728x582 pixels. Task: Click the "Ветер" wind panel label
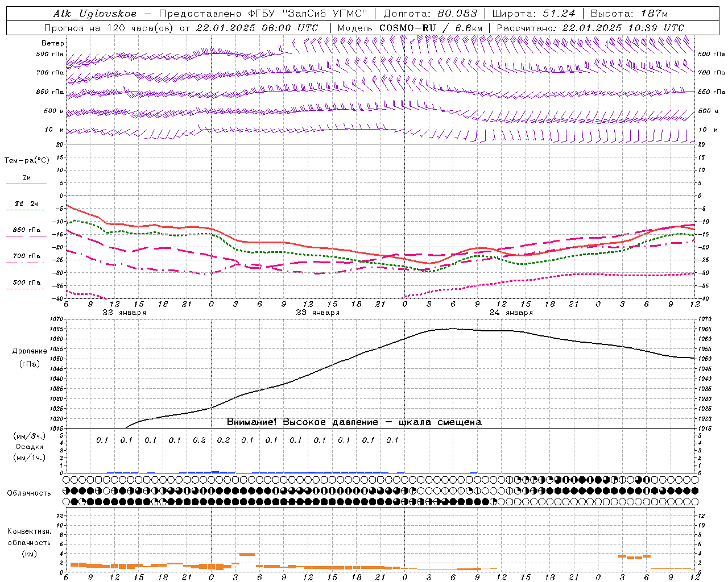pyautogui.click(x=53, y=43)
